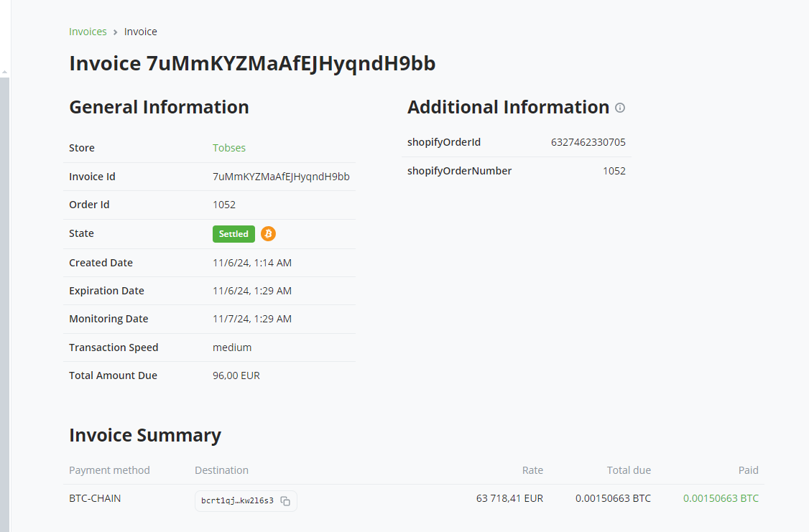Click the Created Date value 11/6/24, 1:14 AM
809x532 pixels.
tap(251, 262)
